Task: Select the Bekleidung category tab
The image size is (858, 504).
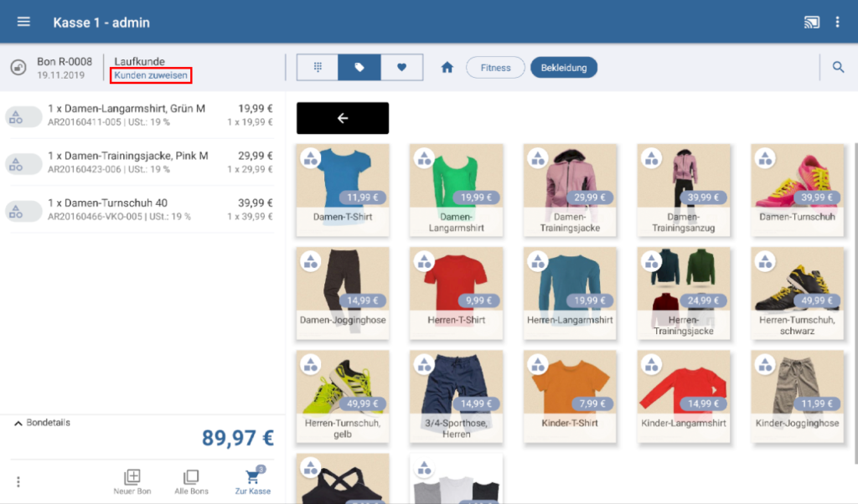Action: click(563, 68)
